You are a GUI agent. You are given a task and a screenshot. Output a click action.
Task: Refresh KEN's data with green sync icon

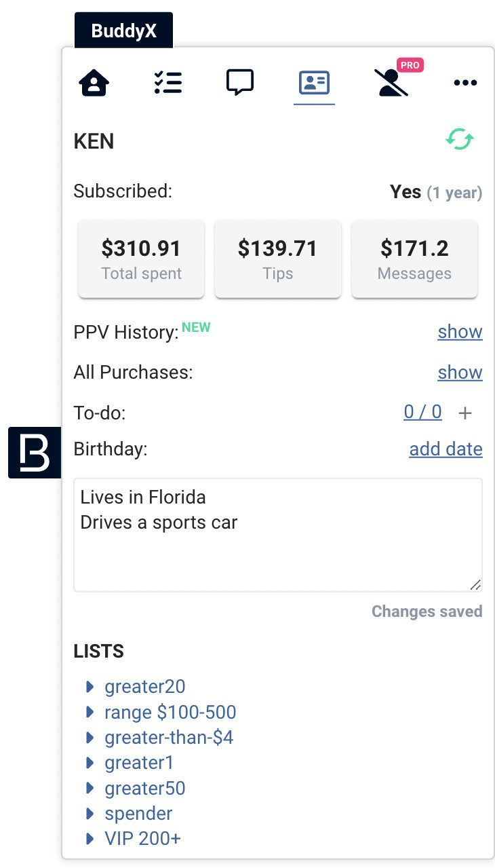click(460, 140)
